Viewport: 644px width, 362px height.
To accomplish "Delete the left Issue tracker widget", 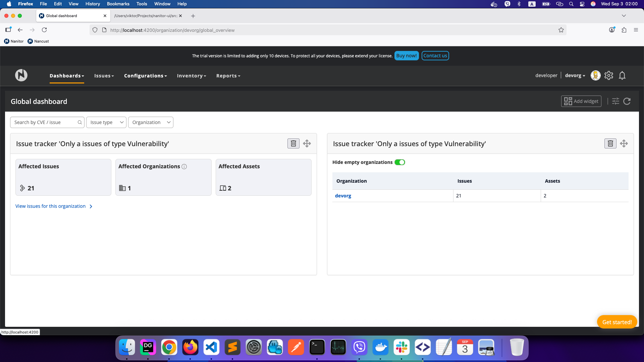I will (293, 143).
